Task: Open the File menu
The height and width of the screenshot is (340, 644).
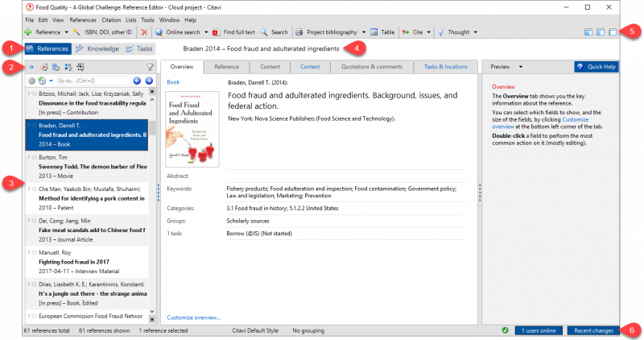Action: coord(30,19)
